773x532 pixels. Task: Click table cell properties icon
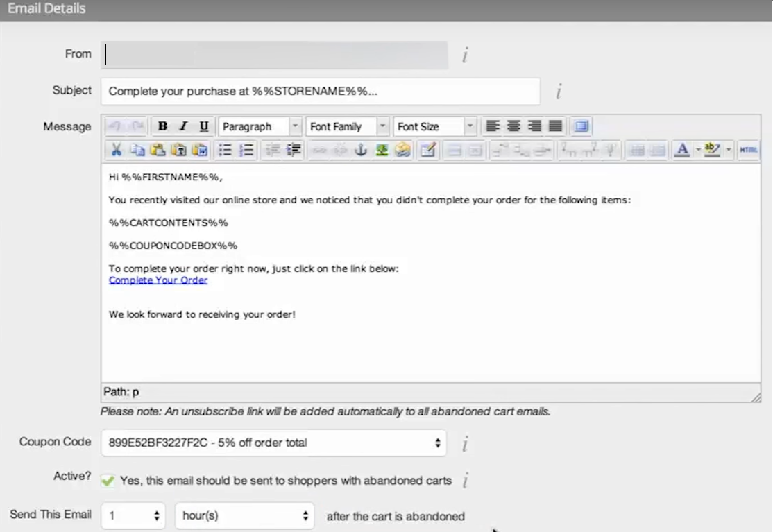coord(475,150)
